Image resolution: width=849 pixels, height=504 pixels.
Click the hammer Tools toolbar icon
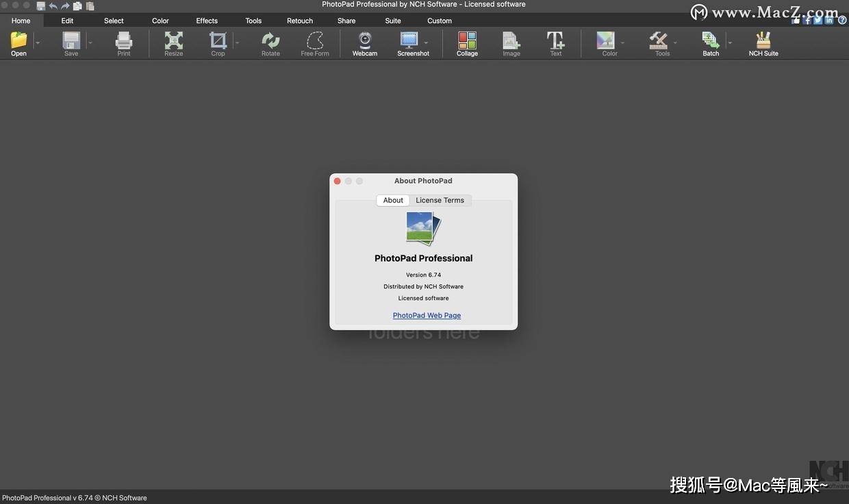(659, 40)
